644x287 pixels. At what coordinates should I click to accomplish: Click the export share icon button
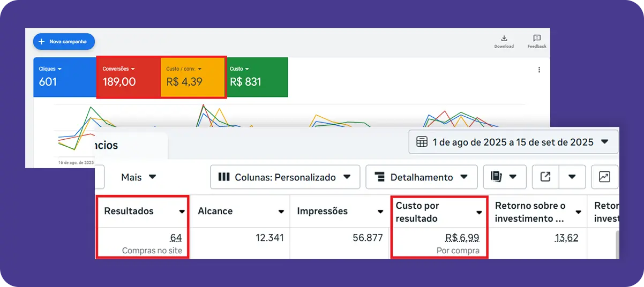[x=545, y=177]
